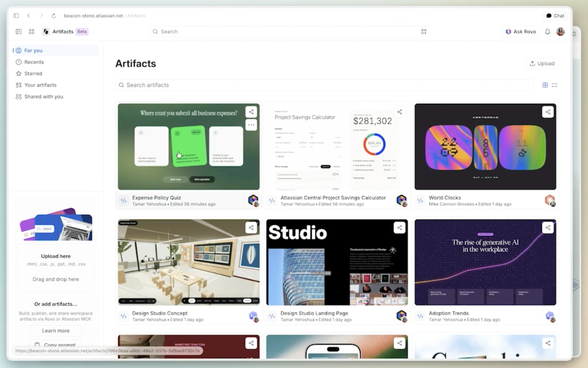Go forward with the browser forward arrow

pos(41,16)
